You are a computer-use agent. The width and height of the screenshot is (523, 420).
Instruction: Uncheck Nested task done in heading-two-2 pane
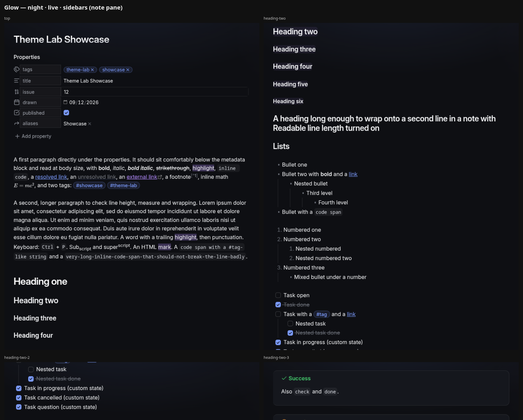(x=31, y=379)
